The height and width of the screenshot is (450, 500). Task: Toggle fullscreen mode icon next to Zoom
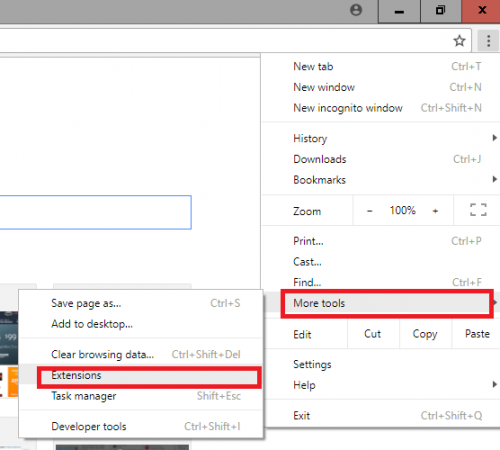click(x=478, y=210)
